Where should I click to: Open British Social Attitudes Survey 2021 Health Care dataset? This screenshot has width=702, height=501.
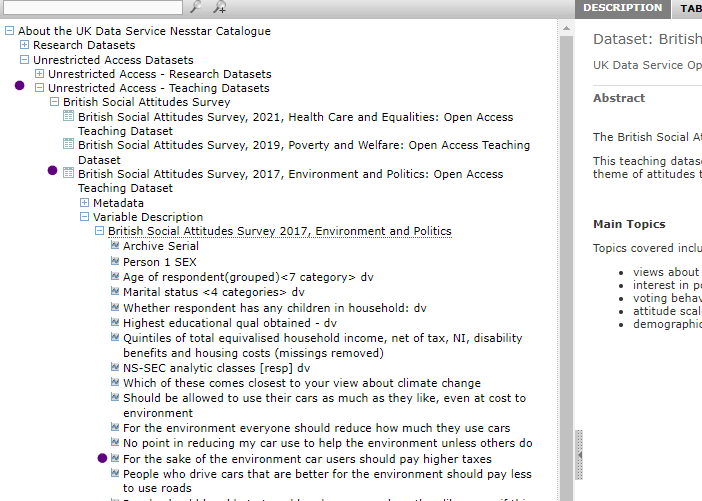[295, 124]
